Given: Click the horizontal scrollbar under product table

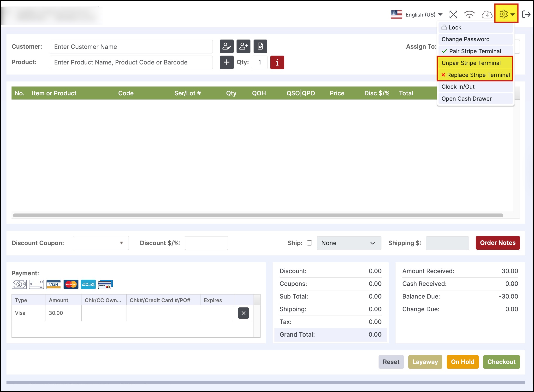Looking at the screenshot, I should (258, 215).
